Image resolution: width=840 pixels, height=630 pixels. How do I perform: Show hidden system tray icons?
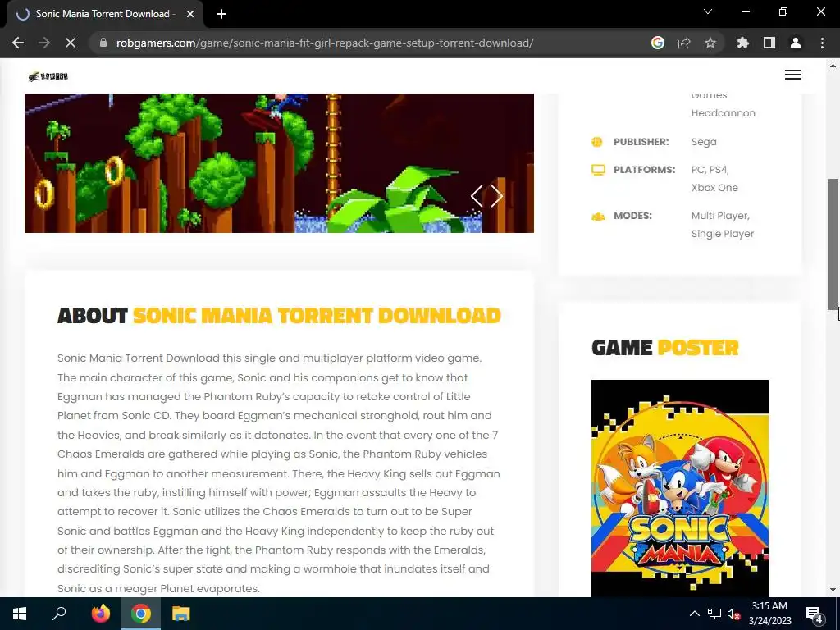coord(694,614)
